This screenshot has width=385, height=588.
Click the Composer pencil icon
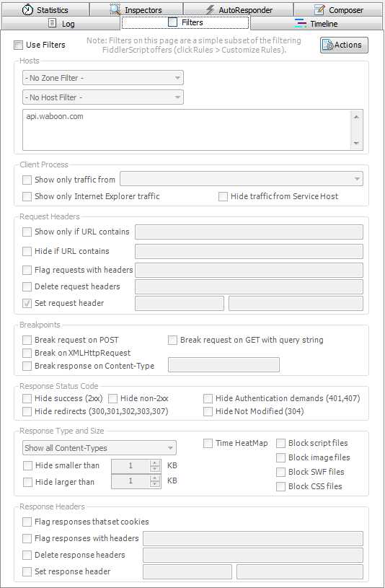[x=319, y=9]
